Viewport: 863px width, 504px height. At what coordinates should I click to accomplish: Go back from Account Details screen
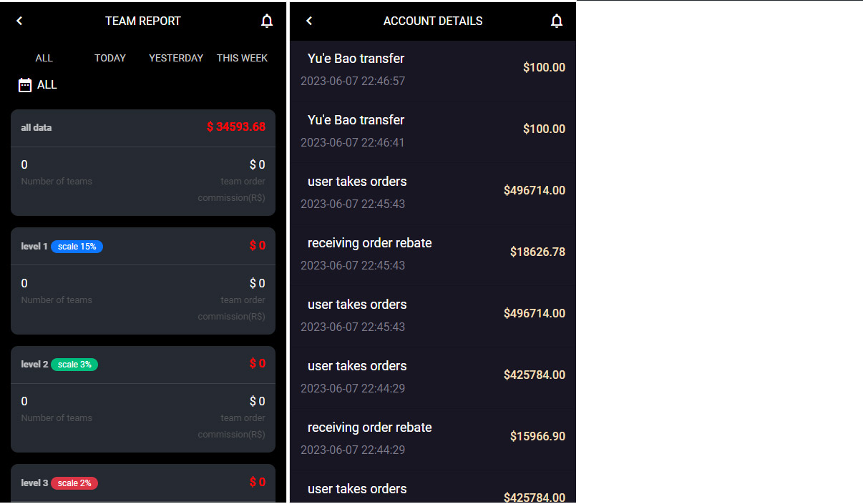pos(309,21)
